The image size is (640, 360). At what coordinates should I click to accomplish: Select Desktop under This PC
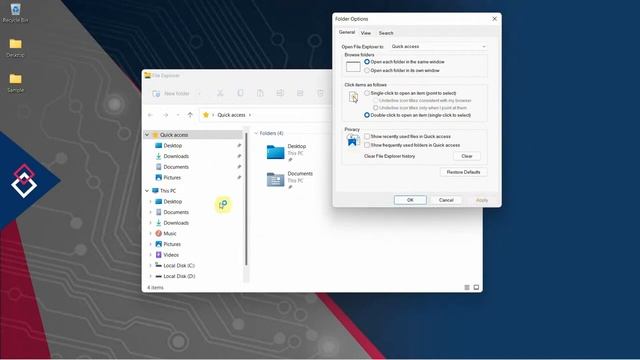click(173, 202)
